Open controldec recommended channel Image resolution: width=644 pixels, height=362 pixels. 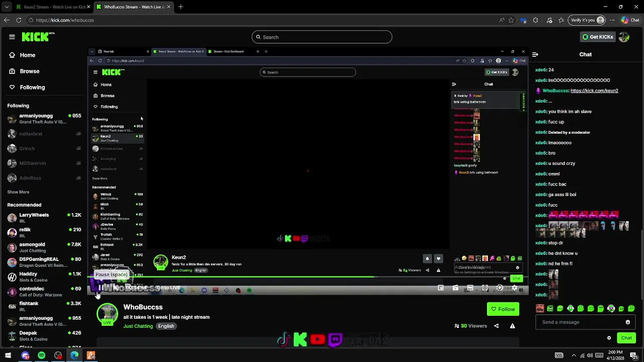[x=44, y=292]
